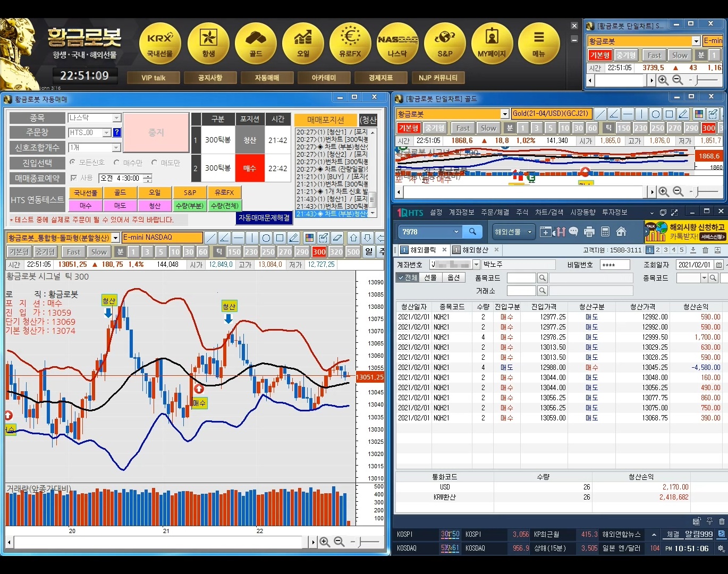Expand the 7978 screen number dropdown
The image size is (728, 574).
pos(456,232)
